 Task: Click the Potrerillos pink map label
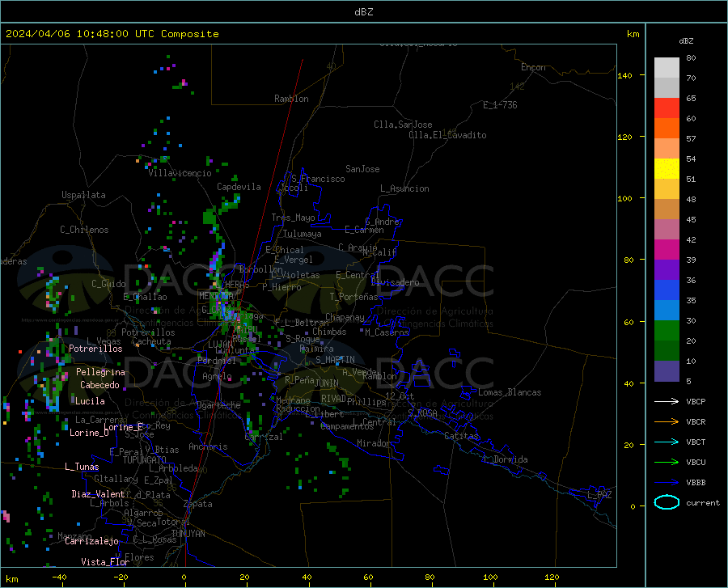click(95, 349)
